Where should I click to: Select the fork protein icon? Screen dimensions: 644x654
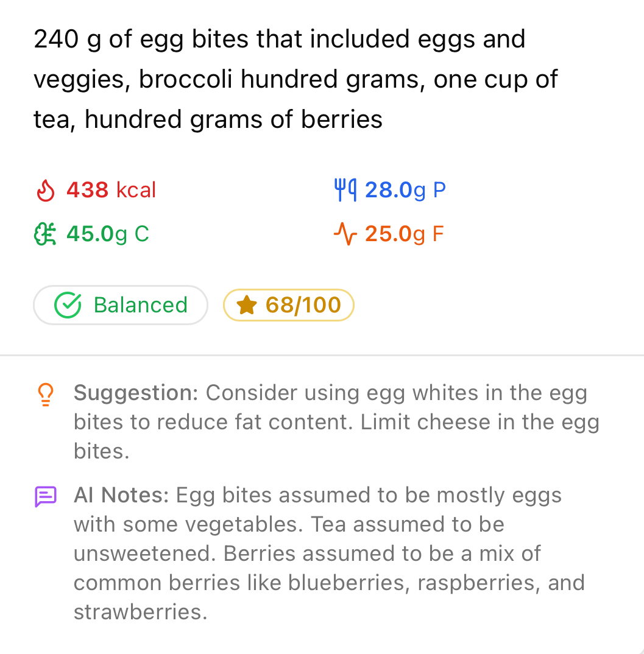(345, 189)
